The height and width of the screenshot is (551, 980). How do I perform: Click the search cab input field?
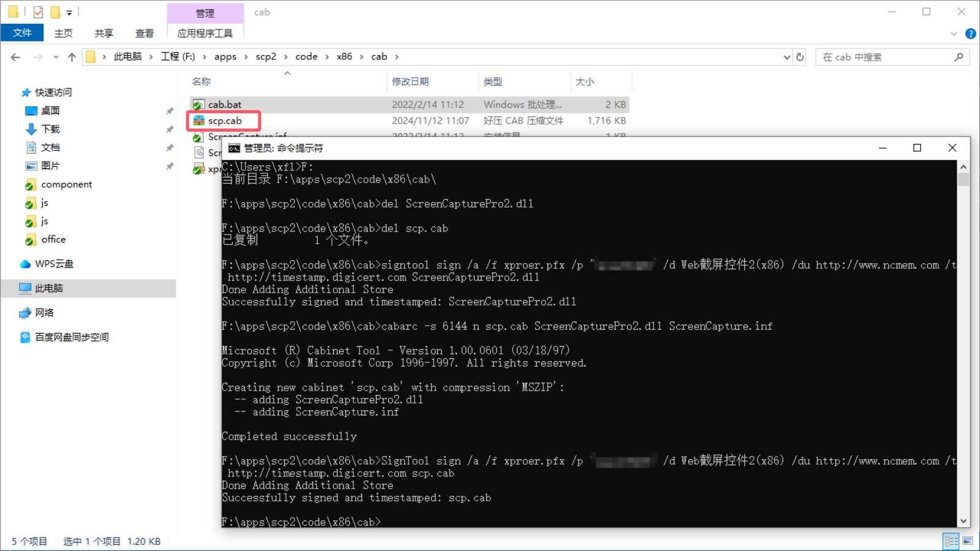[885, 57]
